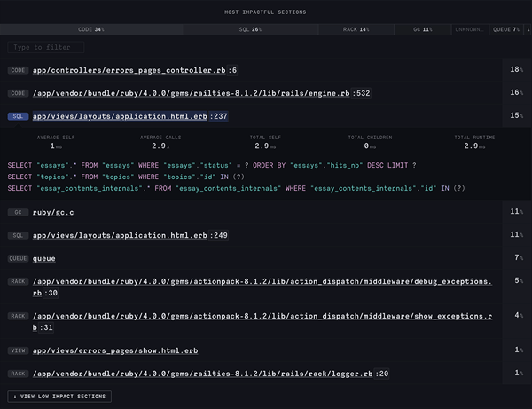The height and width of the screenshot is (409, 532).
Task: Click highlighted SQL badge on application.html.erb:237
Action: tap(18, 116)
